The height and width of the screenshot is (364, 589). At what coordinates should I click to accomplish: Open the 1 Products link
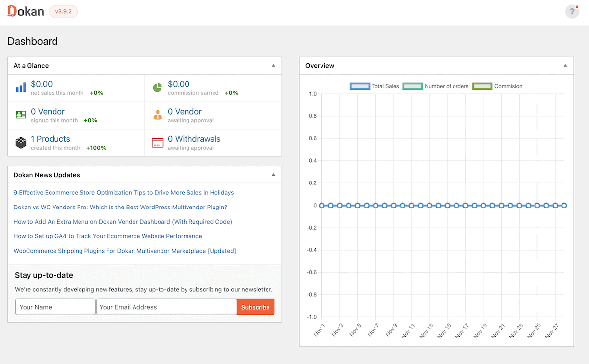click(51, 139)
